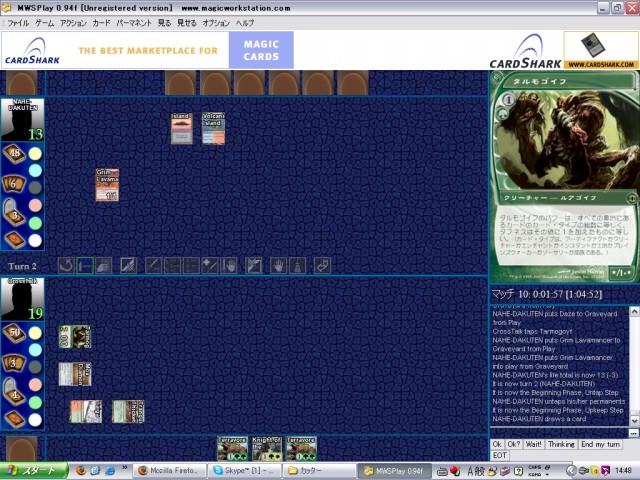640x480 pixels.
Task: Open the カード menu
Action: 101,23
